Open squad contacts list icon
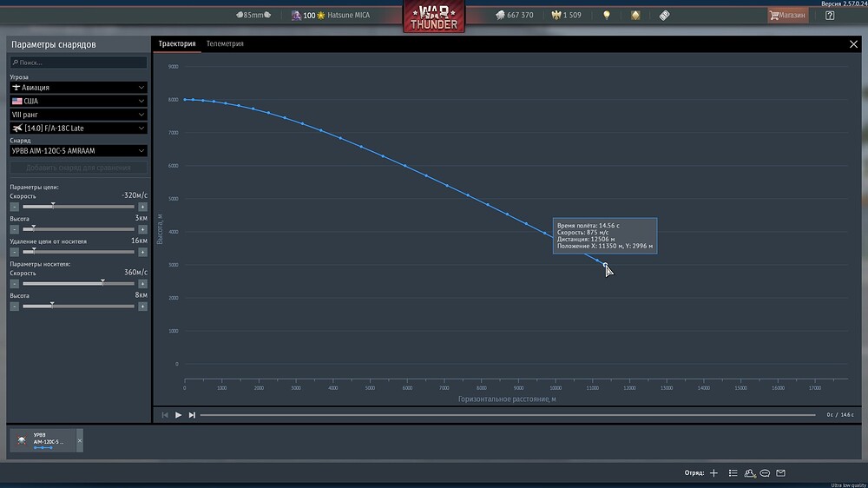868x488 pixels. [733, 473]
